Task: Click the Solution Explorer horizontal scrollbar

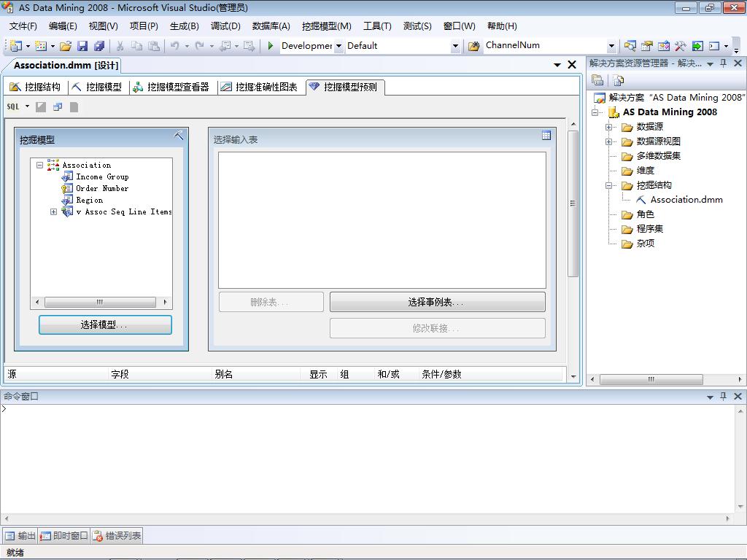Action: click(x=651, y=379)
